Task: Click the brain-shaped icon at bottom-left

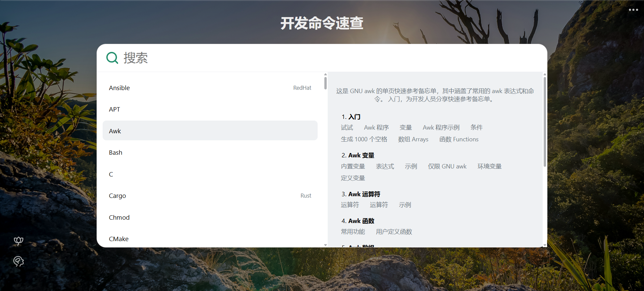Action: (18, 262)
